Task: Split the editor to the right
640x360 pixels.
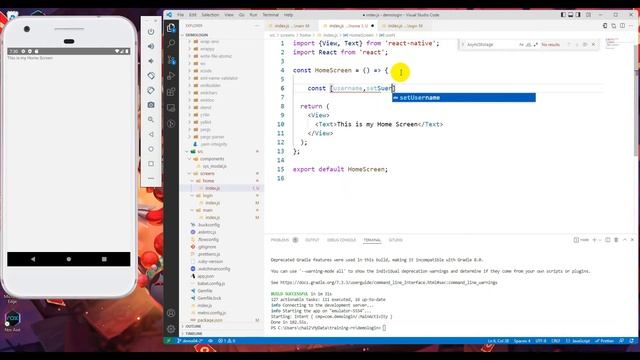Action: 622,26
